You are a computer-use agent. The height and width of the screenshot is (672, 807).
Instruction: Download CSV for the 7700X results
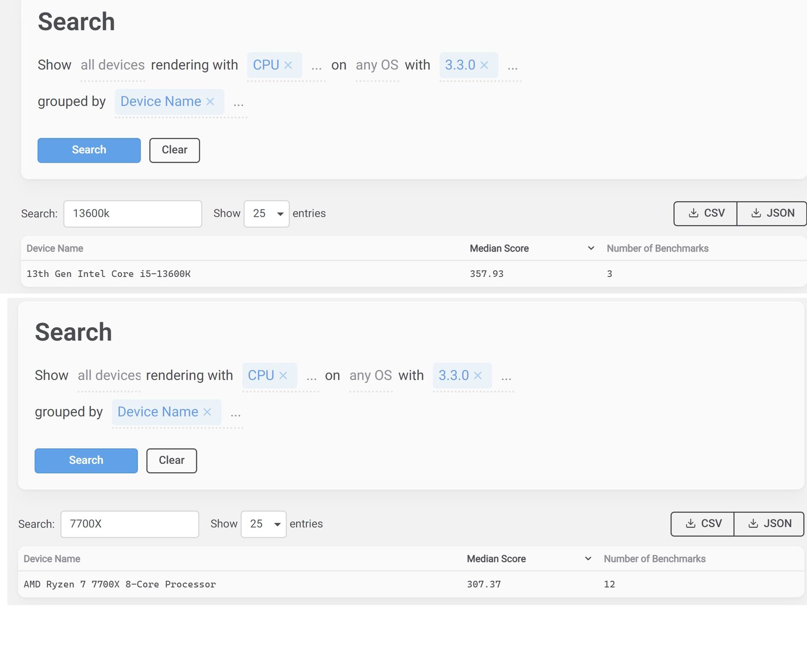coord(703,524)
